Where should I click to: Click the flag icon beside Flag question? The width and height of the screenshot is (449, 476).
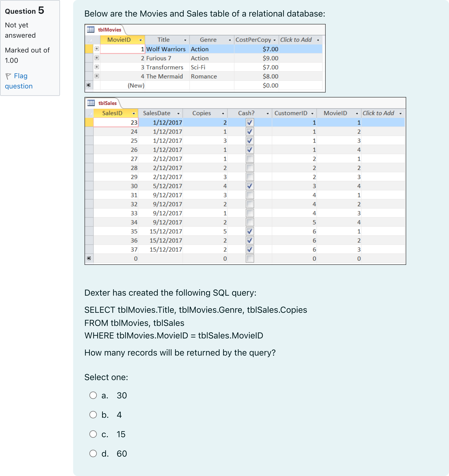8,76
